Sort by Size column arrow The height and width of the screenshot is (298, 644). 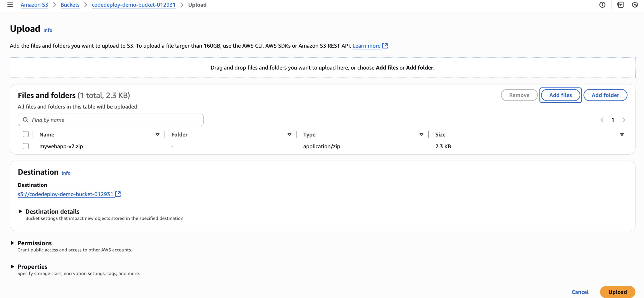point(622,134)
